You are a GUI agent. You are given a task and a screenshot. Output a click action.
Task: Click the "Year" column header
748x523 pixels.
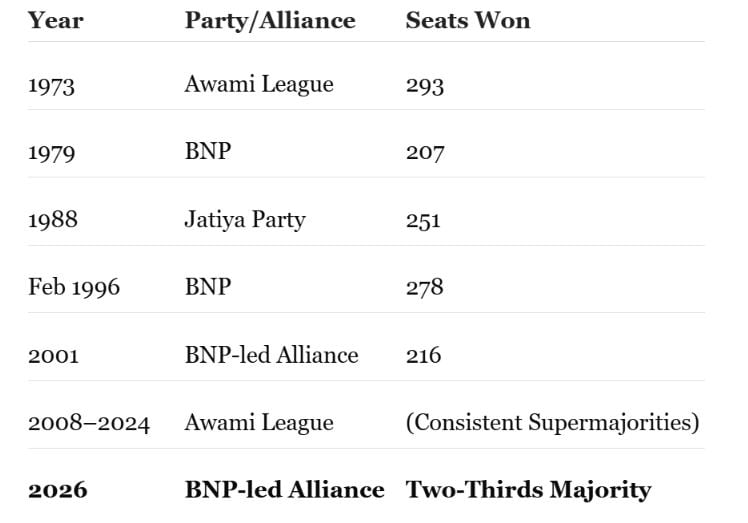click(55, 20)
